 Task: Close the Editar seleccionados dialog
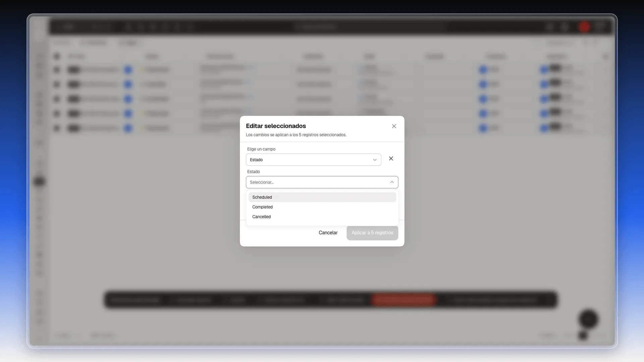394,126
